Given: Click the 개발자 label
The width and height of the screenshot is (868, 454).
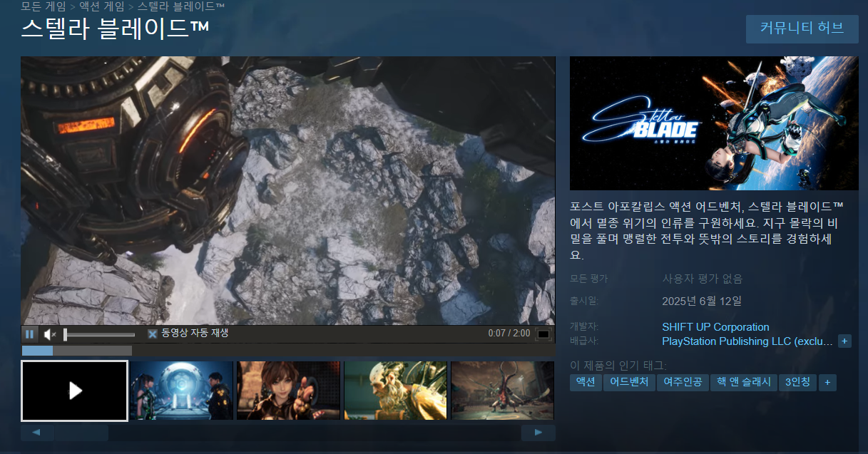Looking at the screenshot, I should (x=586, y=327).
